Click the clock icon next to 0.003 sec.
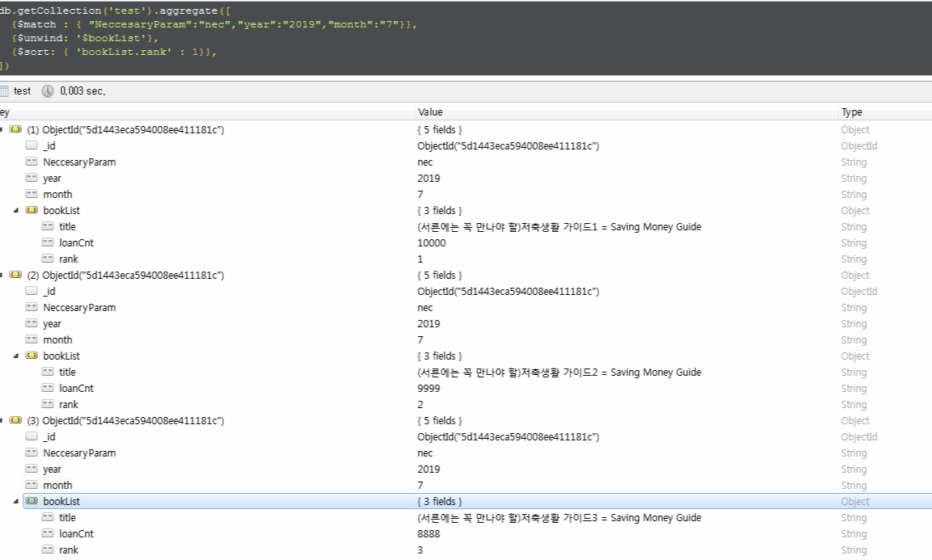This screenshot has width=932, height=560. click(48, 91)
